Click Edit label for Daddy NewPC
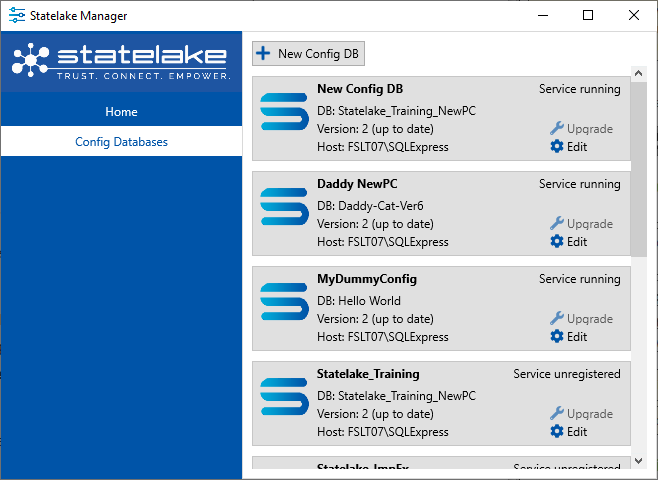The image size is (658, 480). coord(577,242)
